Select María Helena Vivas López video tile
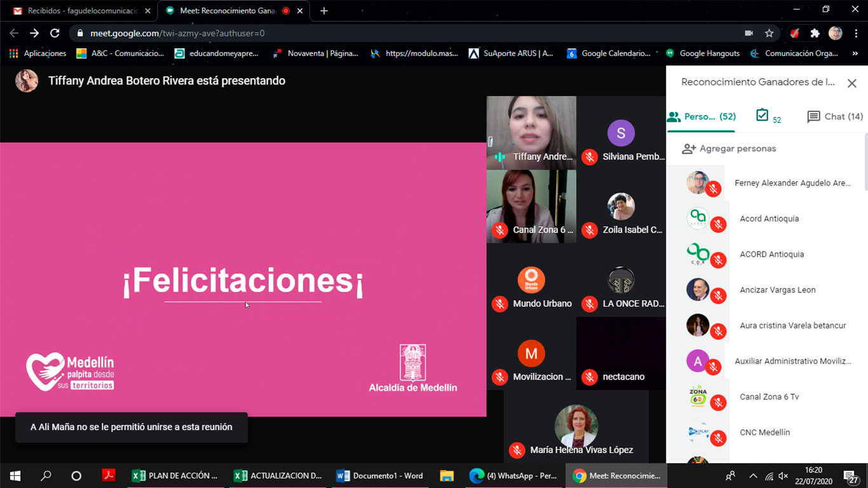 576,426
